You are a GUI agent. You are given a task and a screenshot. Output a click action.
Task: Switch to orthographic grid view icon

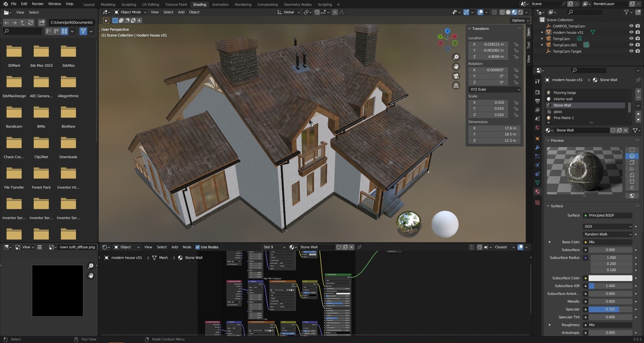(x=456, y=85)
